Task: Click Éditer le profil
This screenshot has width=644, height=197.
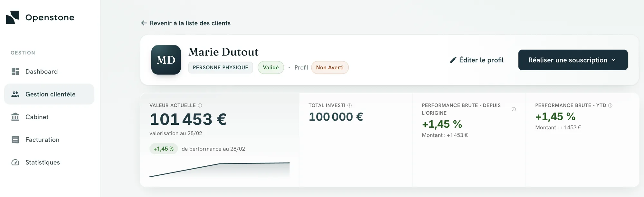Action: (477, 60)
